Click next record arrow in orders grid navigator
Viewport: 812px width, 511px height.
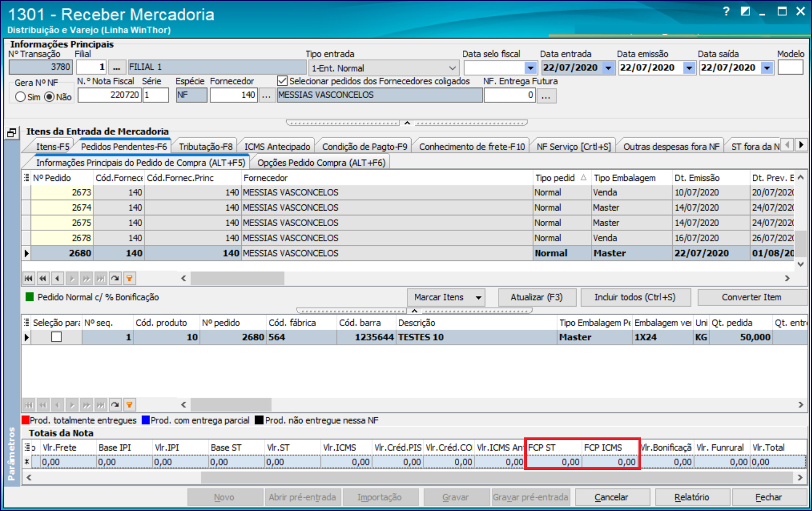point(72,278)
